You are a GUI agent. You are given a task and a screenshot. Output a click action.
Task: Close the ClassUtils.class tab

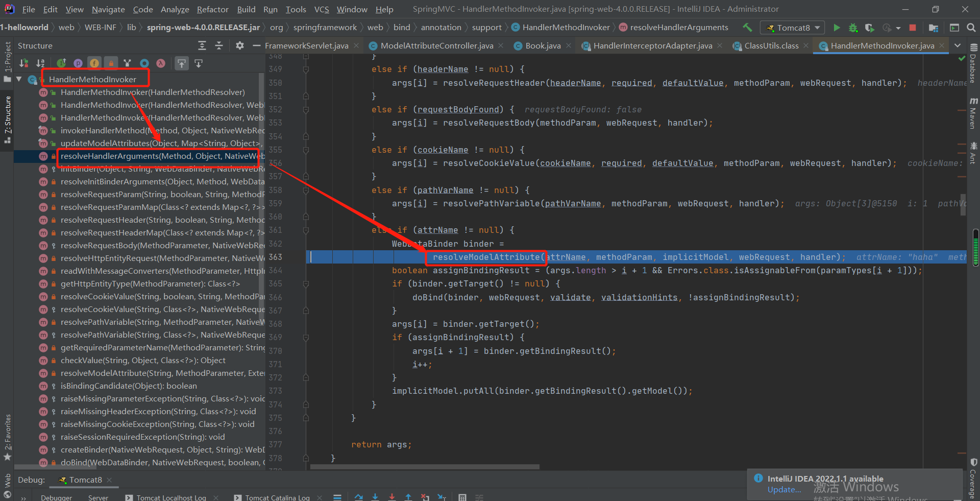806,45
